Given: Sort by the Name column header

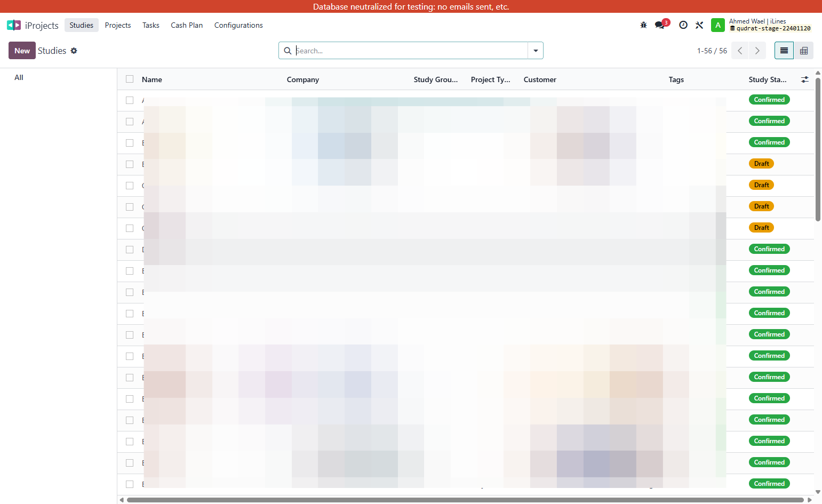Looking at the screenshot, I should click(152, 79).
